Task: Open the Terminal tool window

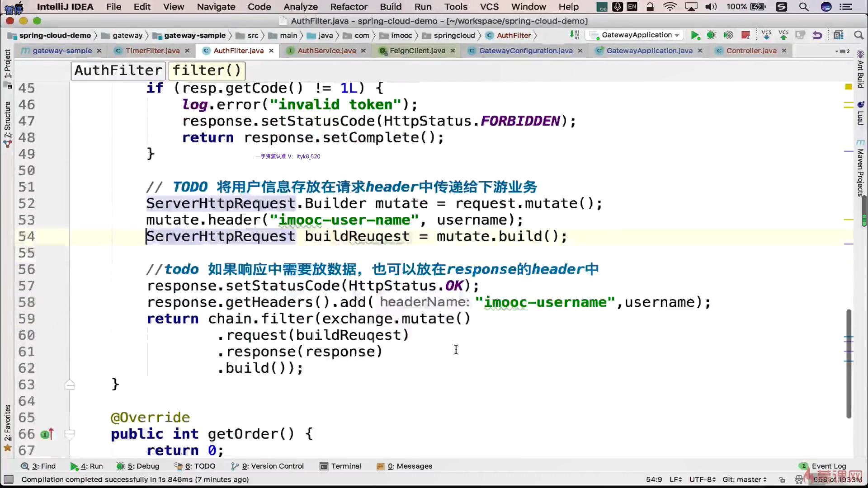Action: point(340,466)
